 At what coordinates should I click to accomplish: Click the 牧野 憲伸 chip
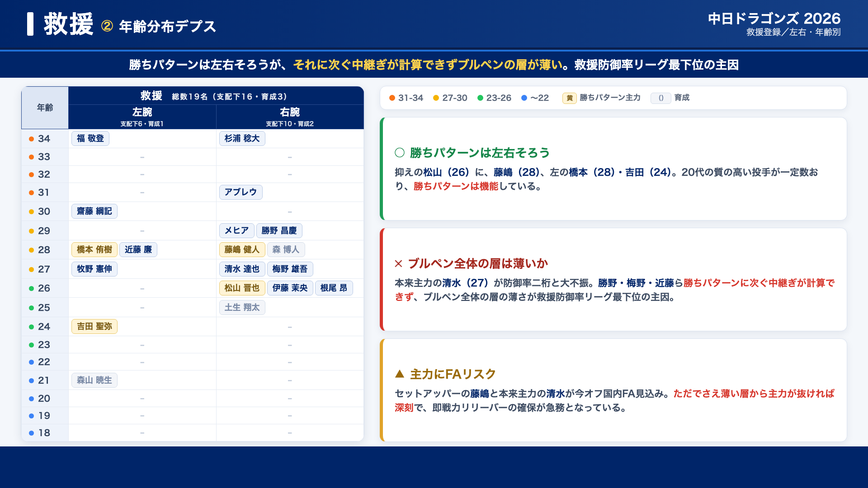click(94, 269)
